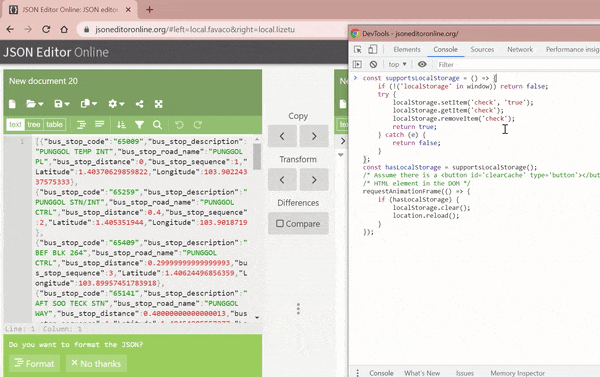Click the left editor vertical scrollbar
600x377 pixels.
click(257, 156)
